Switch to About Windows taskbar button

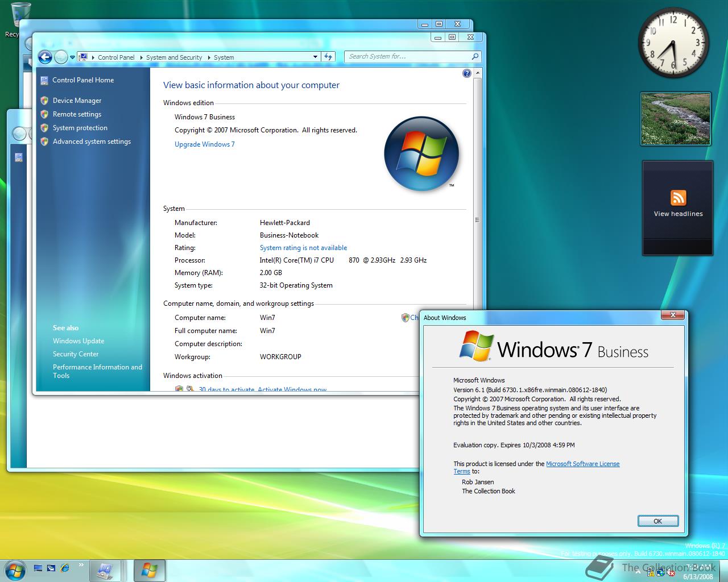150,570
